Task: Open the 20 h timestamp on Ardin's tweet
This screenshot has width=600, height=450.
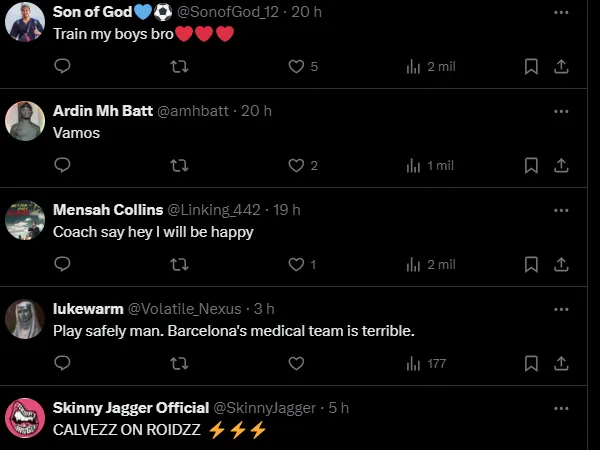Action: point(256,111)
